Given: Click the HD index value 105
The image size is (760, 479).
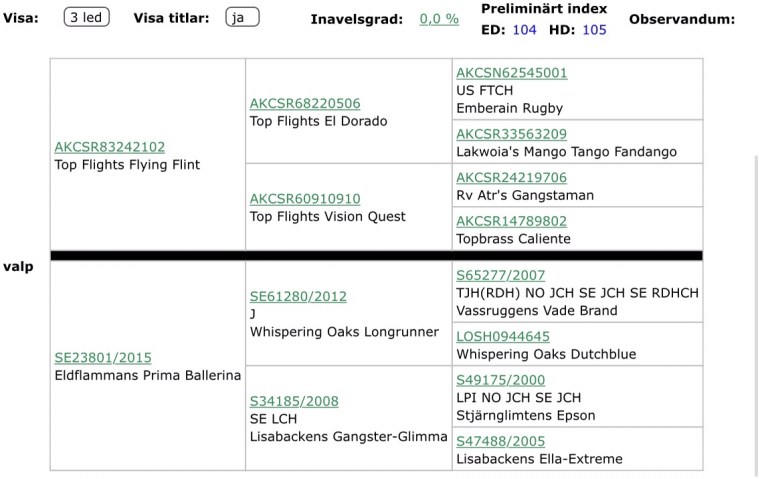Looking at the screenshot, I should [593, 30].
